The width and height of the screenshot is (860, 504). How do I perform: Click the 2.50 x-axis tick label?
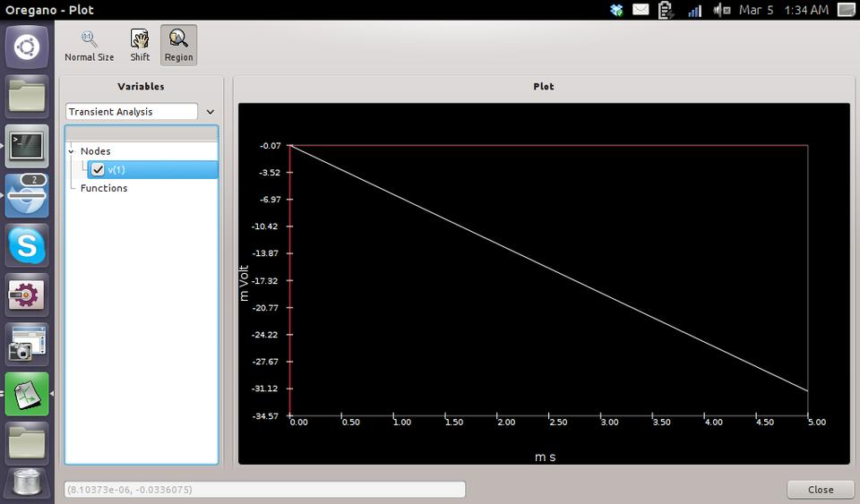pyautogui.click(x=558, y=422)
